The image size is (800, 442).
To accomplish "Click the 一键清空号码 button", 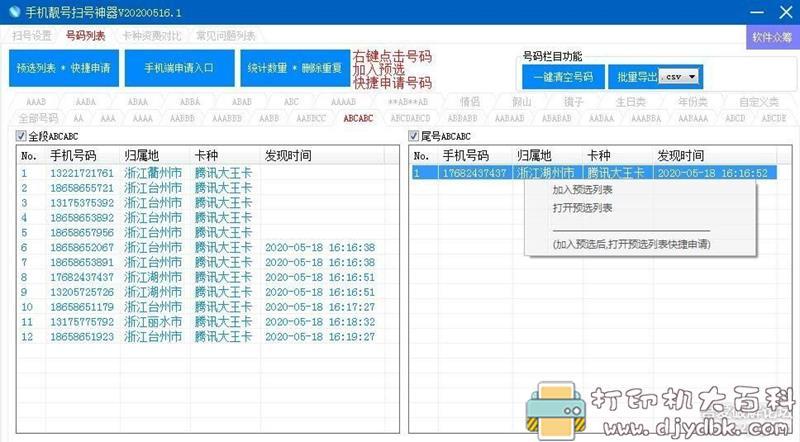I will [x=563, y=77].
